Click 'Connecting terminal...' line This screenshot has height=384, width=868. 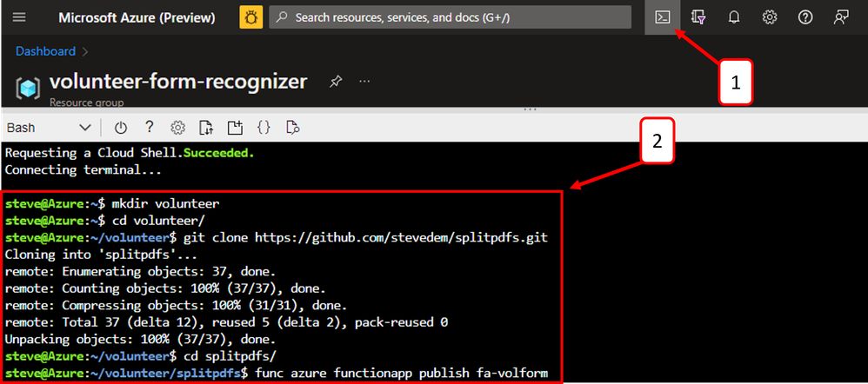[83, 170]
